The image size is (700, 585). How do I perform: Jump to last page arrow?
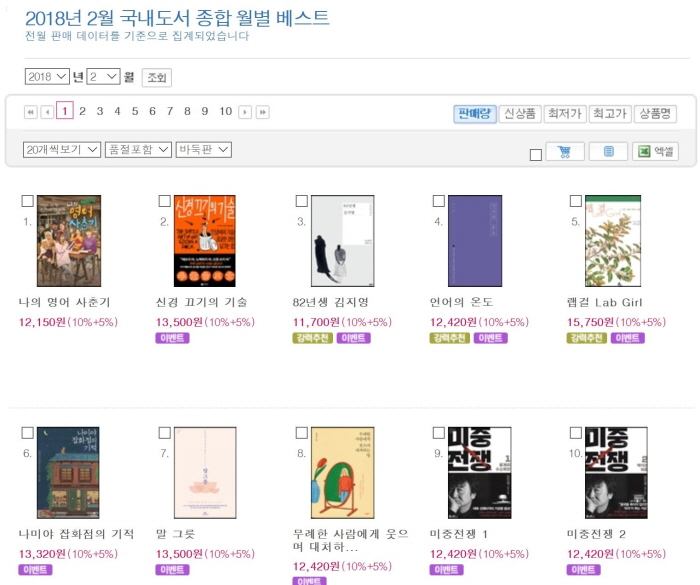pos(262,112)
